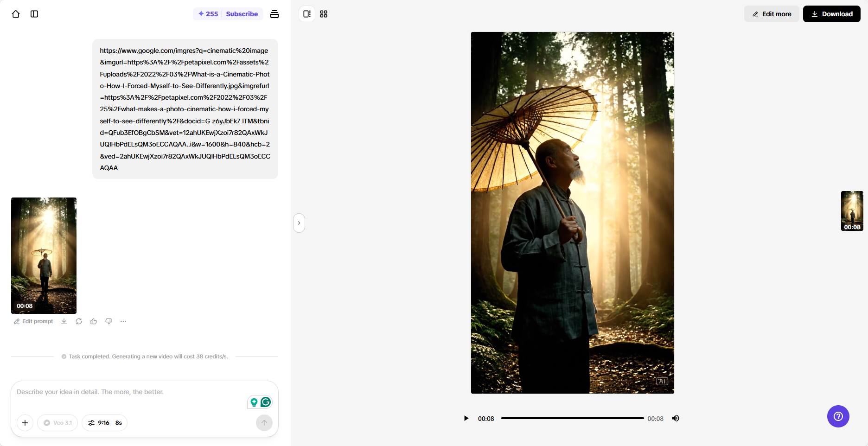Viewport: 868px width, 446px height.
Task: Open the Veo 3.1 model selector
Action: tap(57, 422)
